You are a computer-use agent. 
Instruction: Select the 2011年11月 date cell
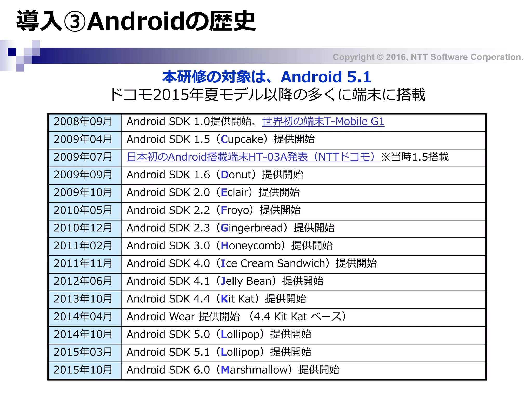(x=85, y=264)
